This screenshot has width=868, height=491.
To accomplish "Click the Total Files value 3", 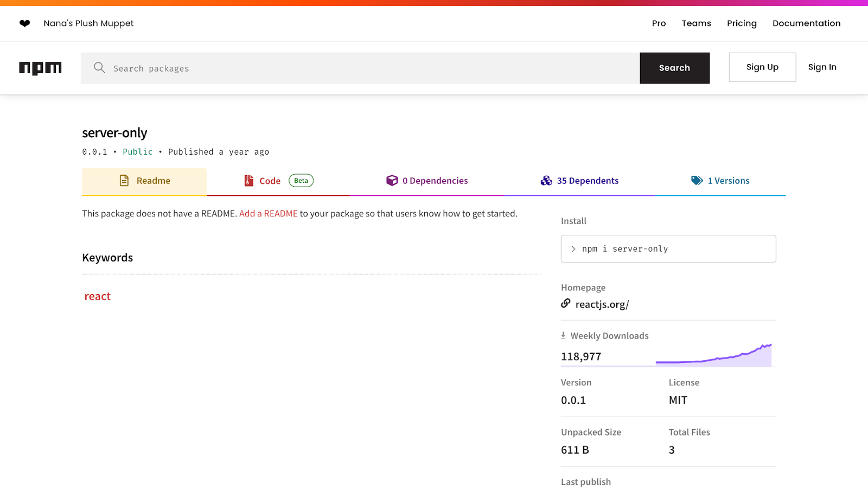I will [x=672, y=450].
